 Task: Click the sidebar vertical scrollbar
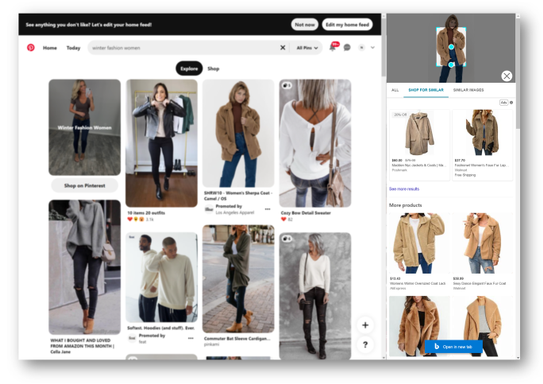518,74
